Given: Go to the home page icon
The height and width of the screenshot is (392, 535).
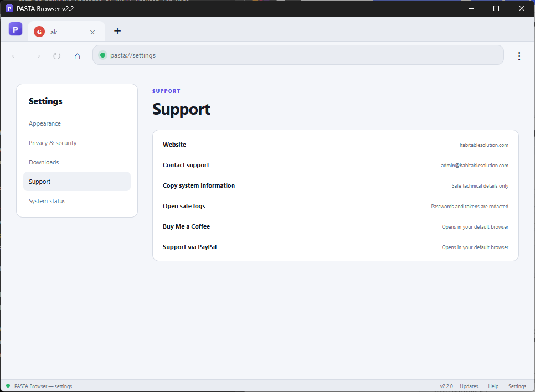Looking at the screenshot, I should coord(78,56).
